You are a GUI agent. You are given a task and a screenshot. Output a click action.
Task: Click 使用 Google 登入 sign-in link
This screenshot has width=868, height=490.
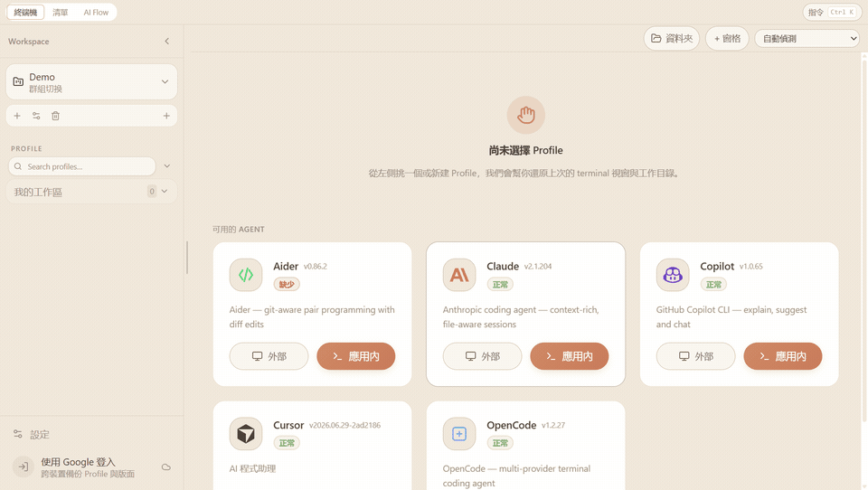(x=78, y=462)
